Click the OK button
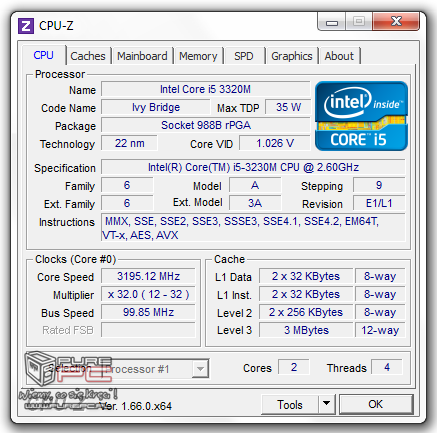Image resolution: width=437 pixels, height=433 pixels. 376,404
